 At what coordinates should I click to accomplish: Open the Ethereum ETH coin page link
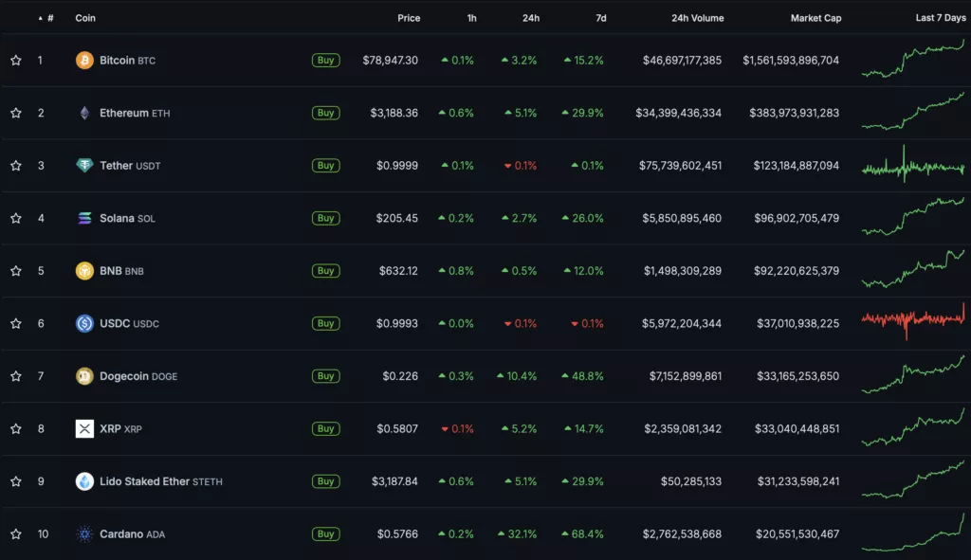135,113
